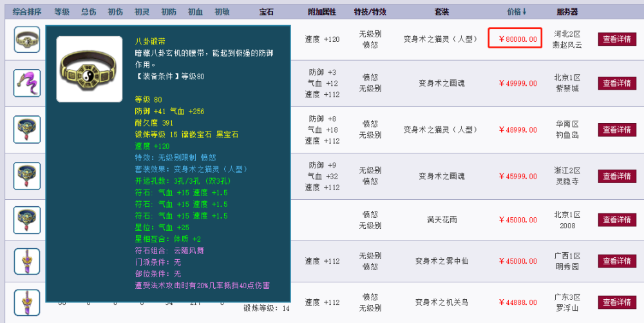Open 查看详情 for the ￥48999.00 listing
The image size is (644, 323).
[617, 130]
